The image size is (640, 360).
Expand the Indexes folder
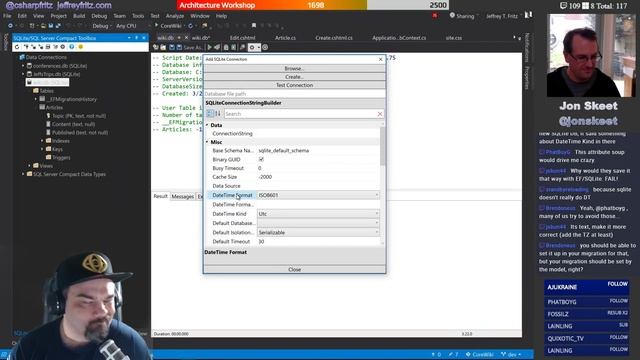[42, 140]
